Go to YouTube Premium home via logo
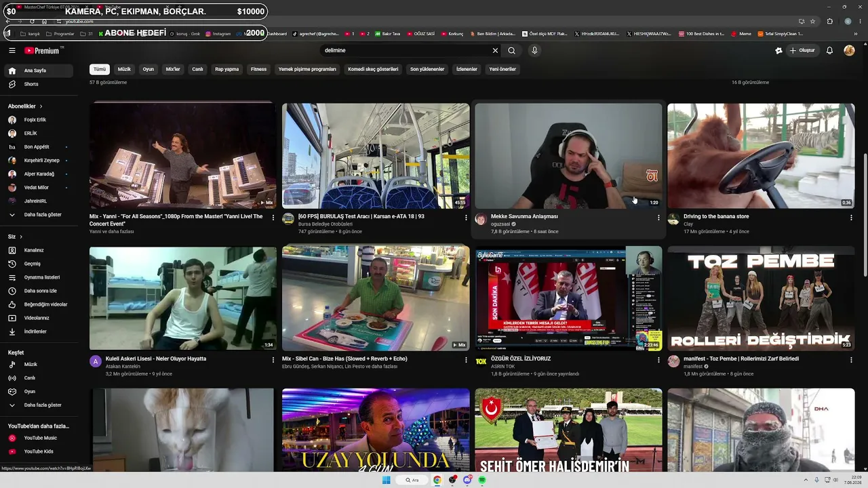The image size is (868, 488). (x=43, y=50)
